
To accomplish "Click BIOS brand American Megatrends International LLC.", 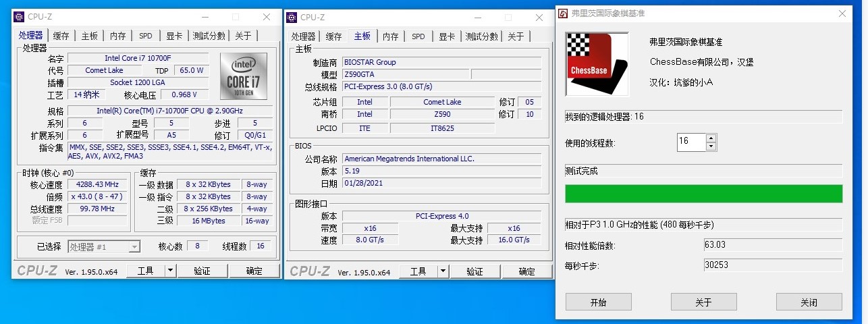I will [x=441, y=159].
